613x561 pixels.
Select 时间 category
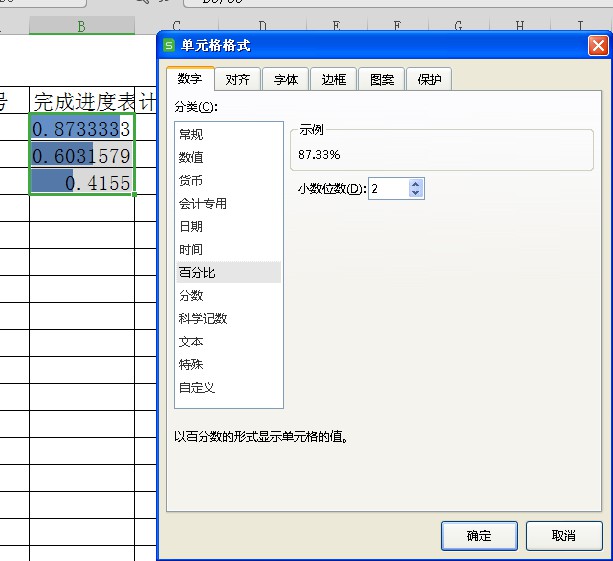[229, 249]
